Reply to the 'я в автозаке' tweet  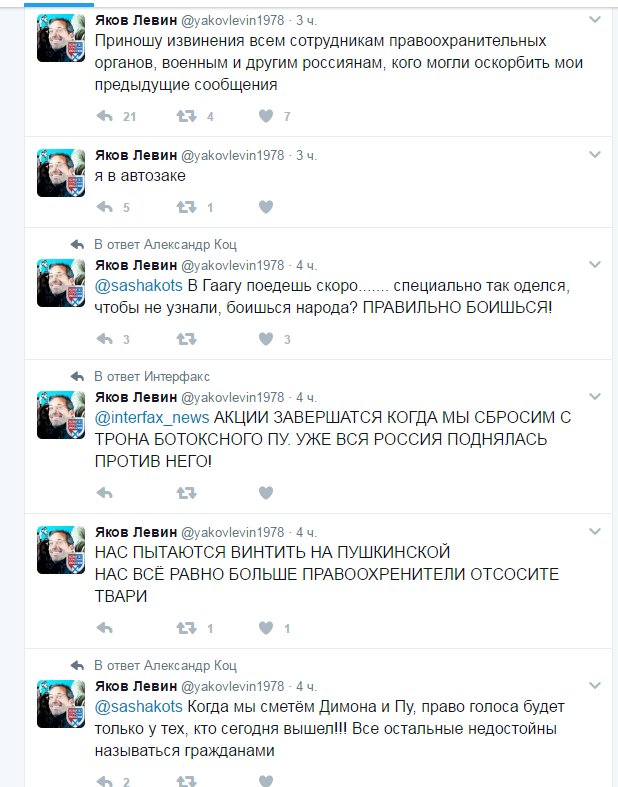(x=104, y=207)
